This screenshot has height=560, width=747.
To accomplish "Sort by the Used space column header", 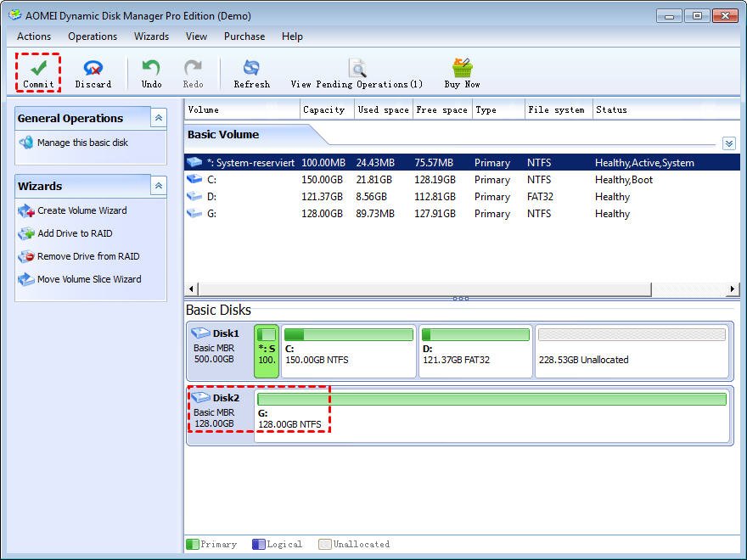I will (384, 109).
